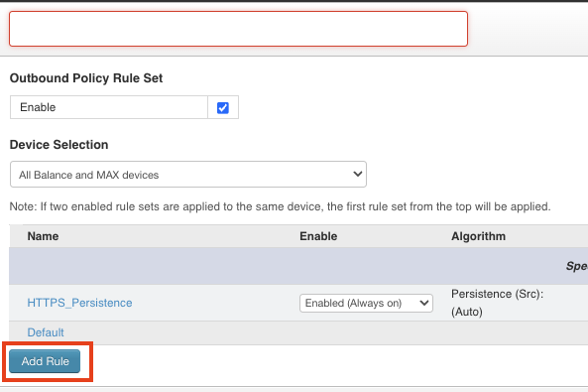588x392 pixels.
Task: Expand the Enabled (Always on) dropdown
Action: 366,303
